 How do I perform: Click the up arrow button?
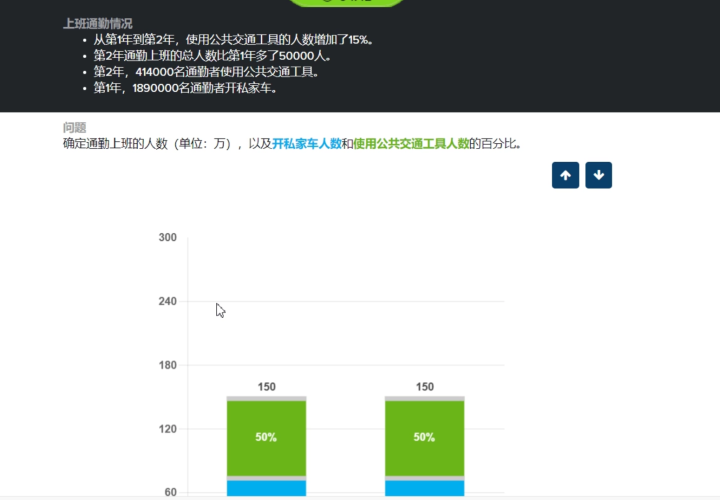565,175
